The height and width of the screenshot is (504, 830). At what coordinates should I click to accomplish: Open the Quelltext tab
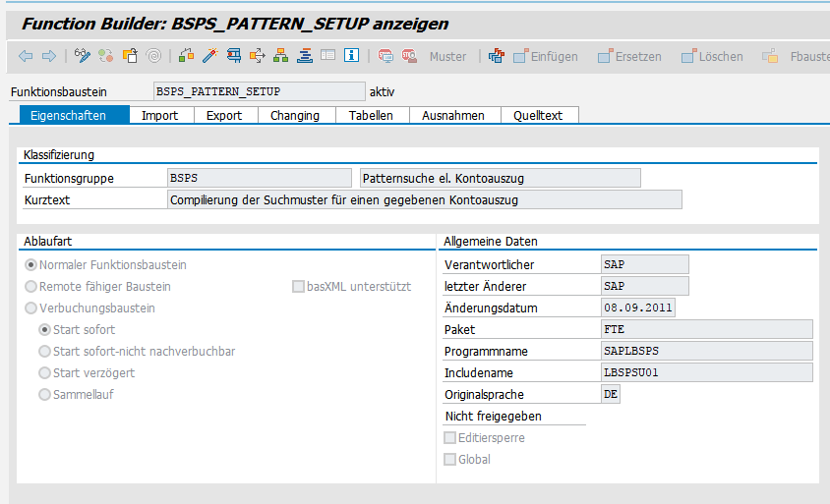[538, 115]
